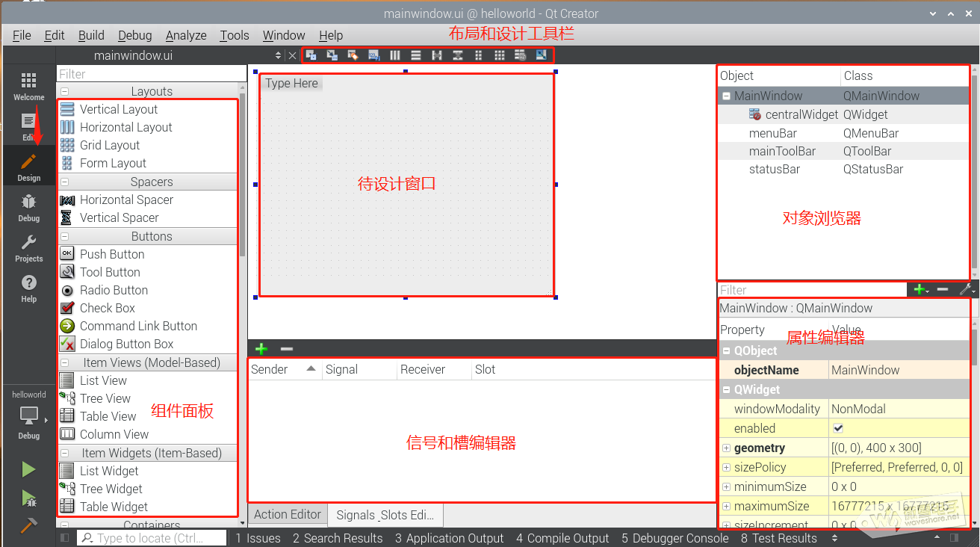This screenshot has height=547, width=980.
Task: Click the Build hammer icon
Action: click(28, 525)
